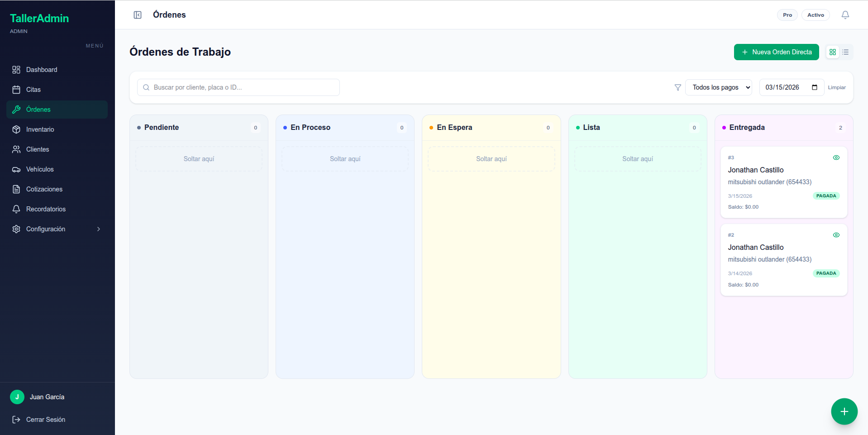Click the Recordatorios bell icon in the sidebar
Image resolution: width=868 pixels, height=435 pixels.
(x=16, y=209)
